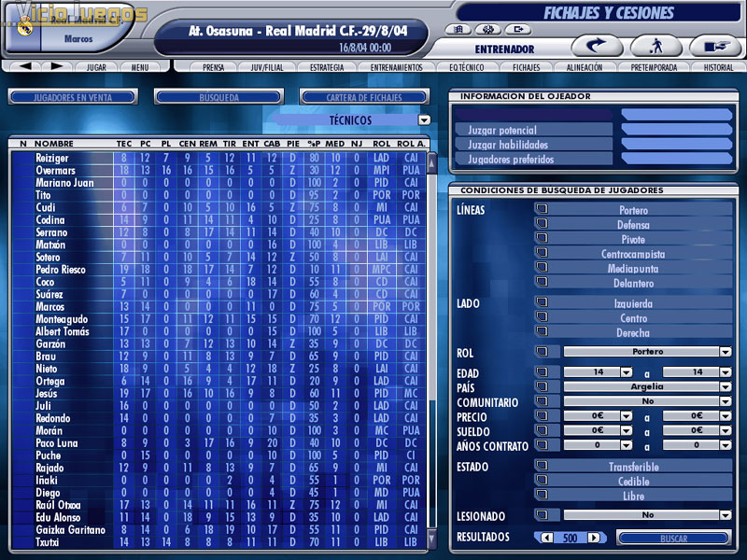Click the building/finances icon button
This screenshot has width=747, height=560.
point(458,30)
